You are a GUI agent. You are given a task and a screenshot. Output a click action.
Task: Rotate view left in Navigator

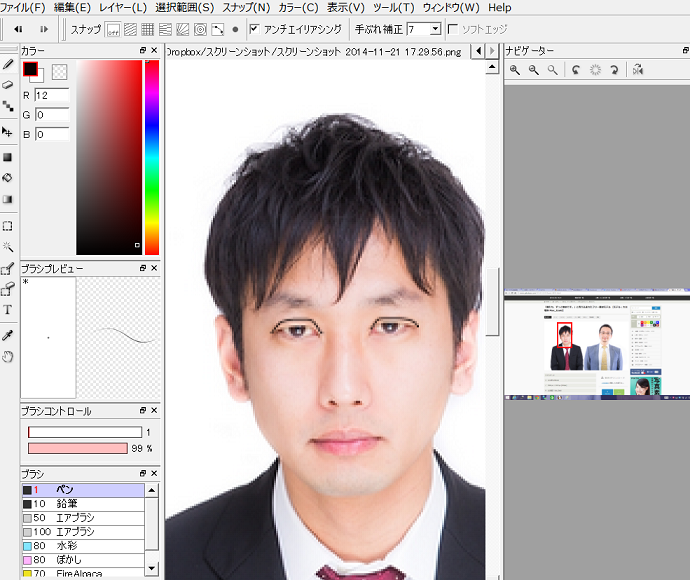click(x=576, y=70)
